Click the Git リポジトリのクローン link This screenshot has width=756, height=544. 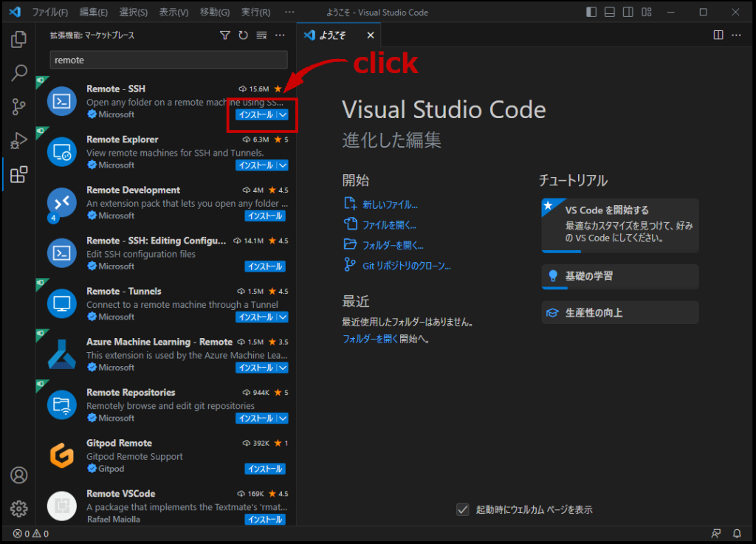(x=406, y=266)
